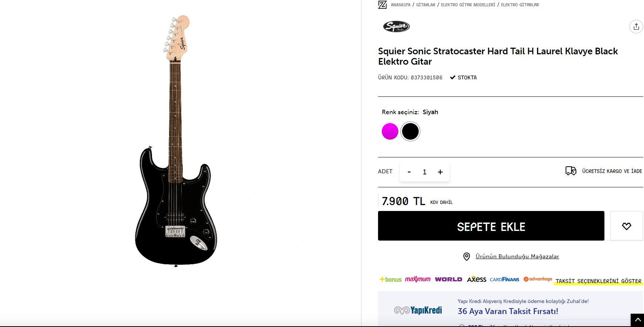644x327 pixels.
Task: Select the magenta color swatch
Action: (390, 131)
